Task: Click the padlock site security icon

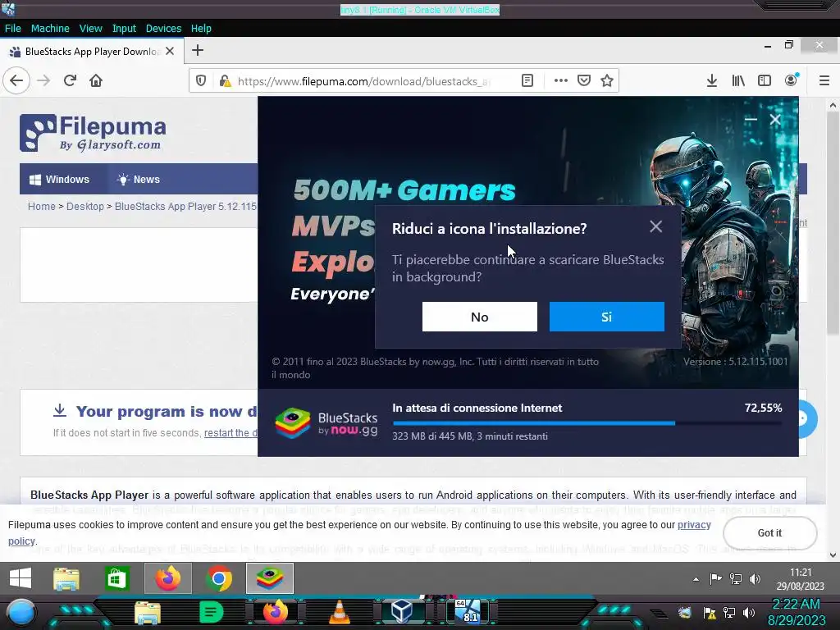Action: tap(225, 81)
